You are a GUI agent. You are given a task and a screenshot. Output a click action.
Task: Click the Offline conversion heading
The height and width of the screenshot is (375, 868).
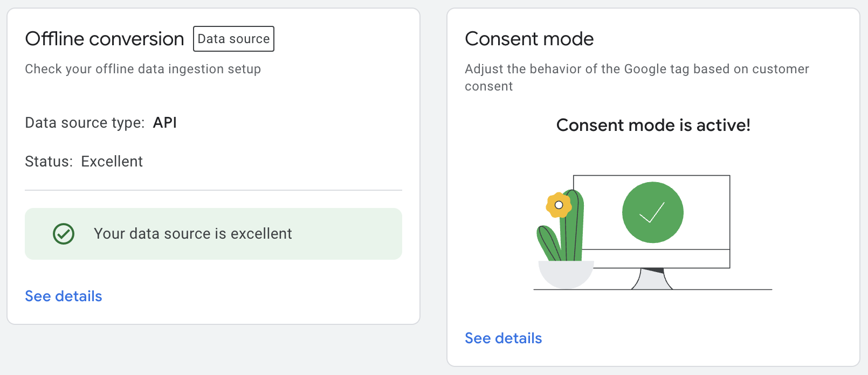point(105,39)
